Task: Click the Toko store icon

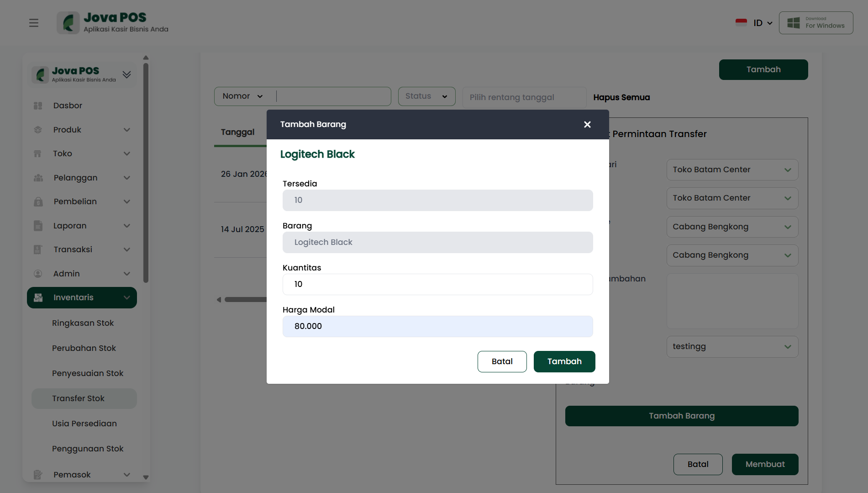Action: [38, 154]
